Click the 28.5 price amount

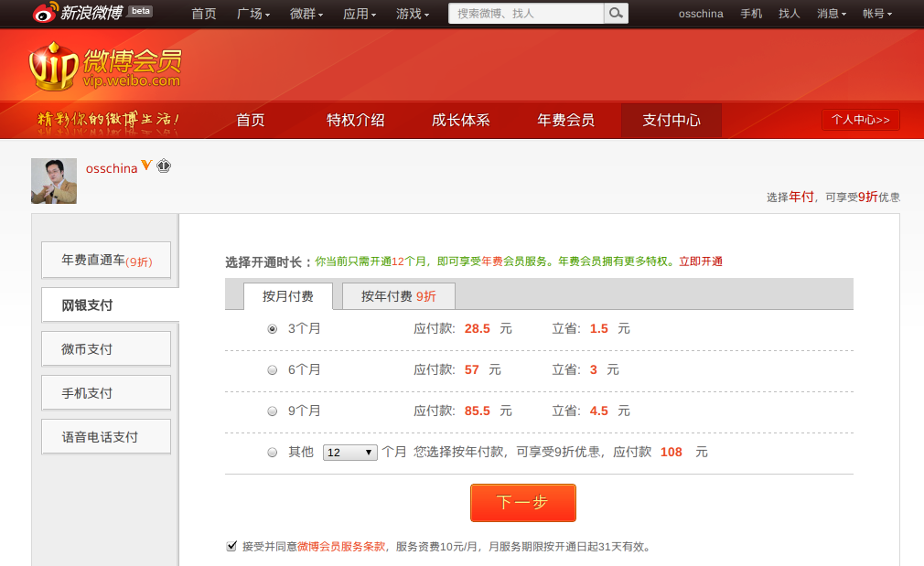478,328
